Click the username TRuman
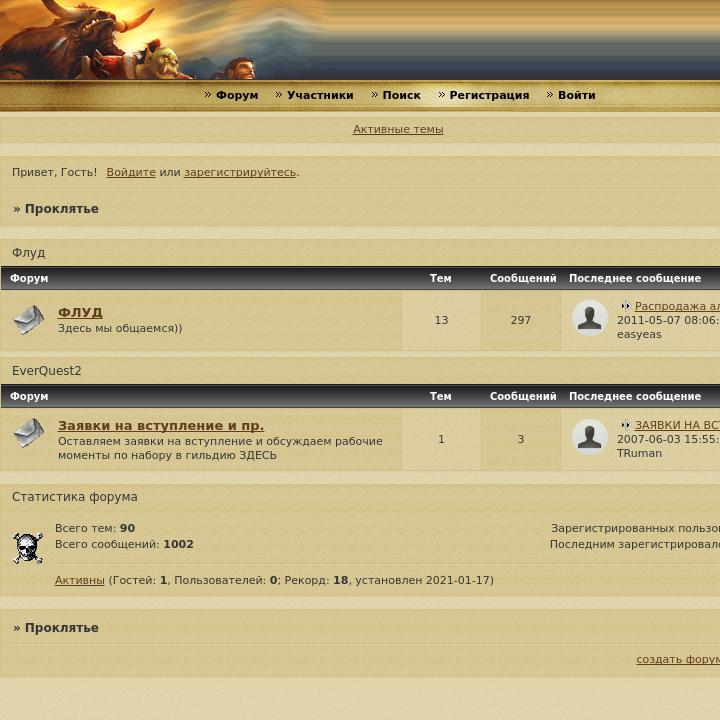Screen dimensions: 720x720 pyautogui.click(x=639, y=453)
